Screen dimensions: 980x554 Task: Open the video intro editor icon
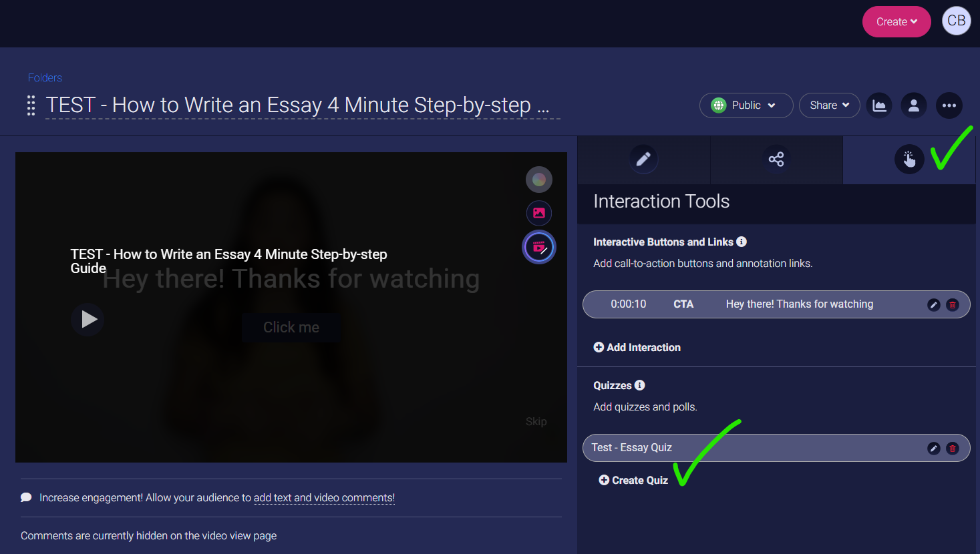point(538,248)
